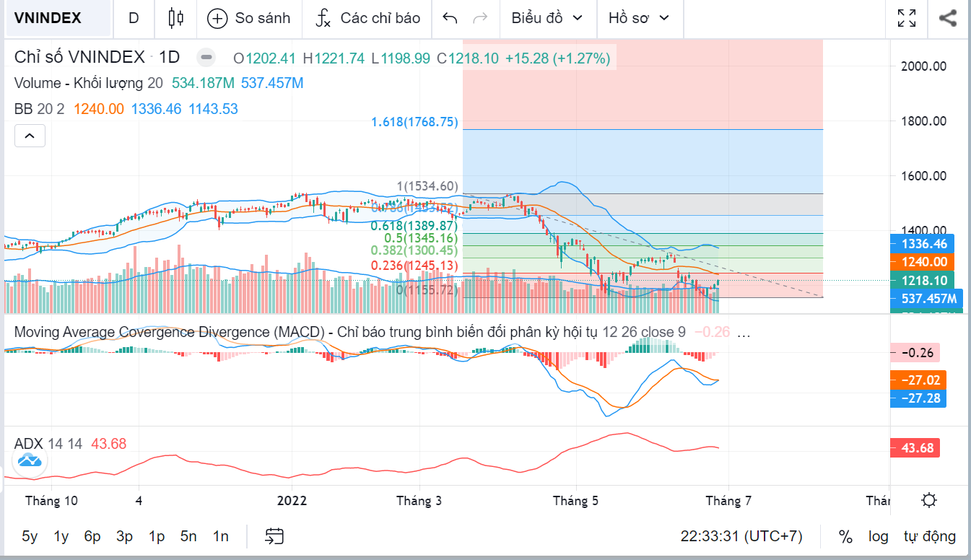Click the TradingView logo badge
The image size is (971, 560).
click(x=30, y=460)
